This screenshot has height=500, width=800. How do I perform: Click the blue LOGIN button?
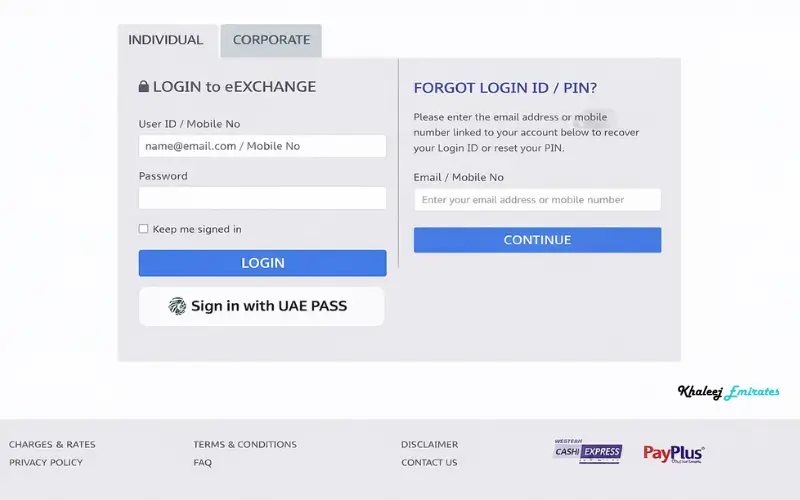262,263
